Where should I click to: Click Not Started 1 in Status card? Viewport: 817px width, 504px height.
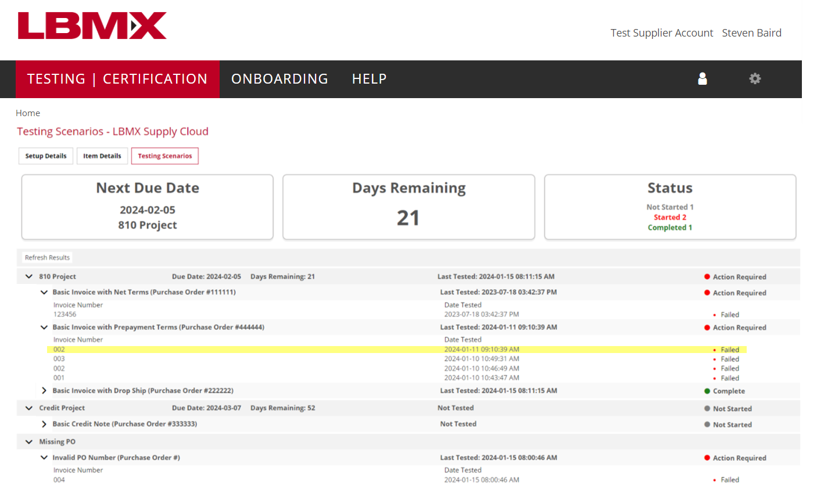670,207
